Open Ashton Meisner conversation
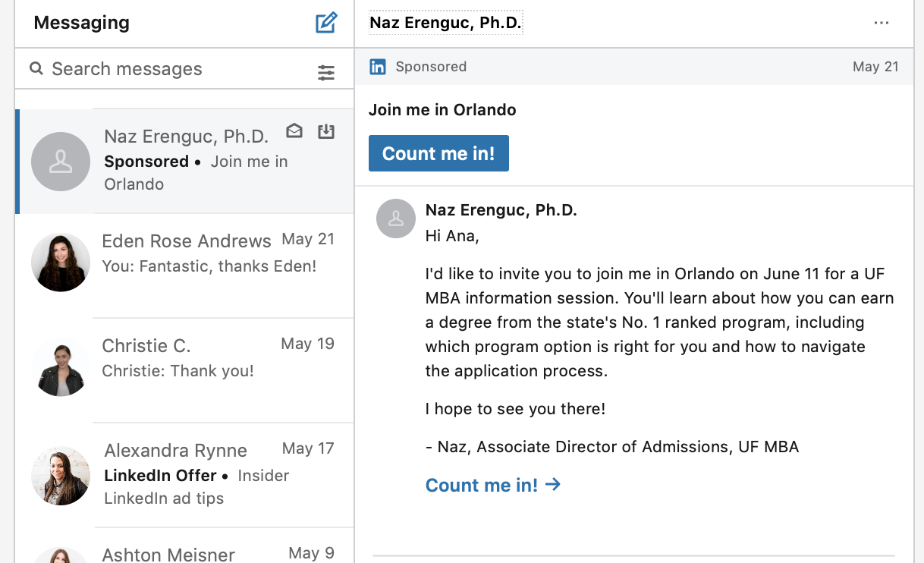The width and height of the screenshot is (924, 563). [184, 546]
